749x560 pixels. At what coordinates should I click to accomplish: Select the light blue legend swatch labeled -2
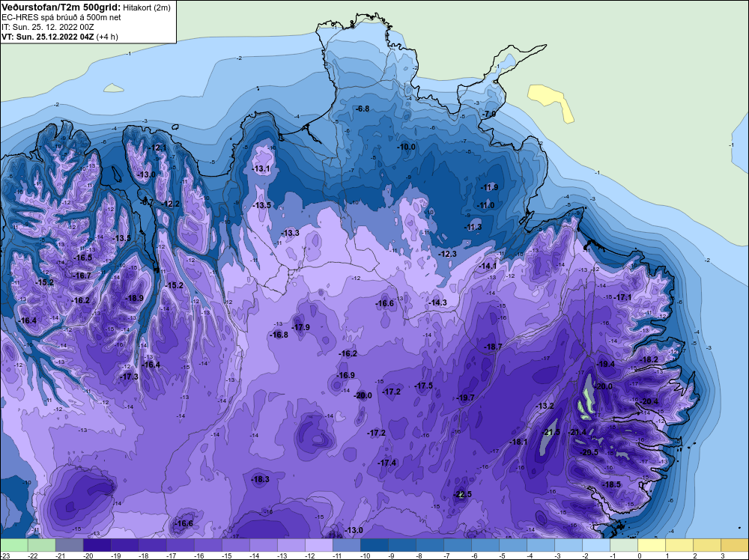coord(595,545)
